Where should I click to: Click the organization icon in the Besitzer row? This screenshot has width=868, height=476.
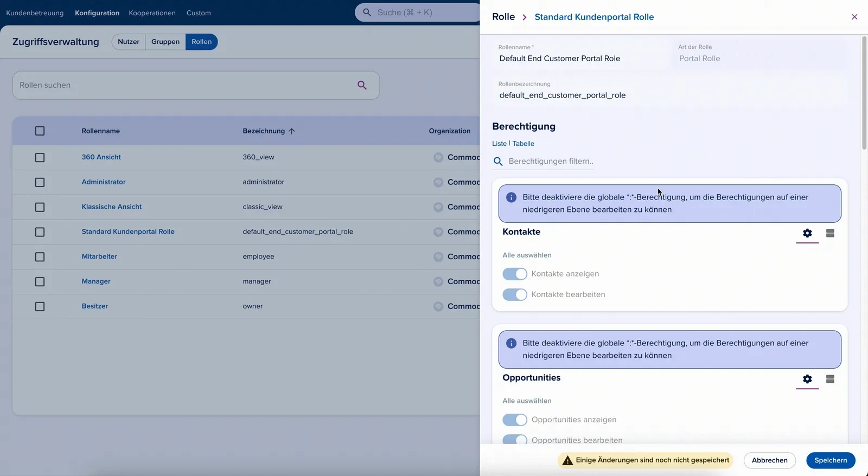(438, 306)
